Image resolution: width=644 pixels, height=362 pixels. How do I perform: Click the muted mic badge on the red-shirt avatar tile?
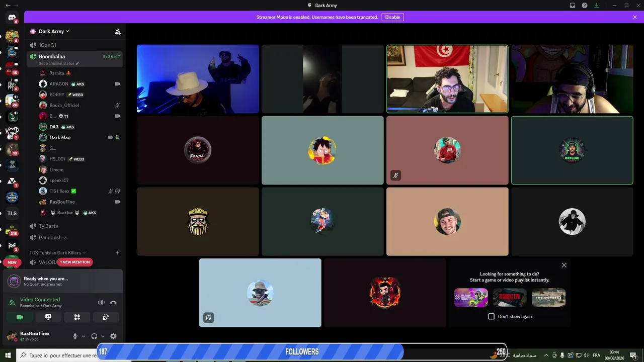395,175
